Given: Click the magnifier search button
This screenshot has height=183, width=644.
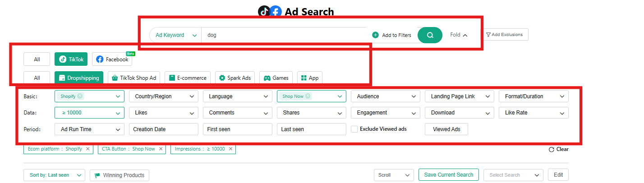Looking at the screenshot, I should (430, 35).
